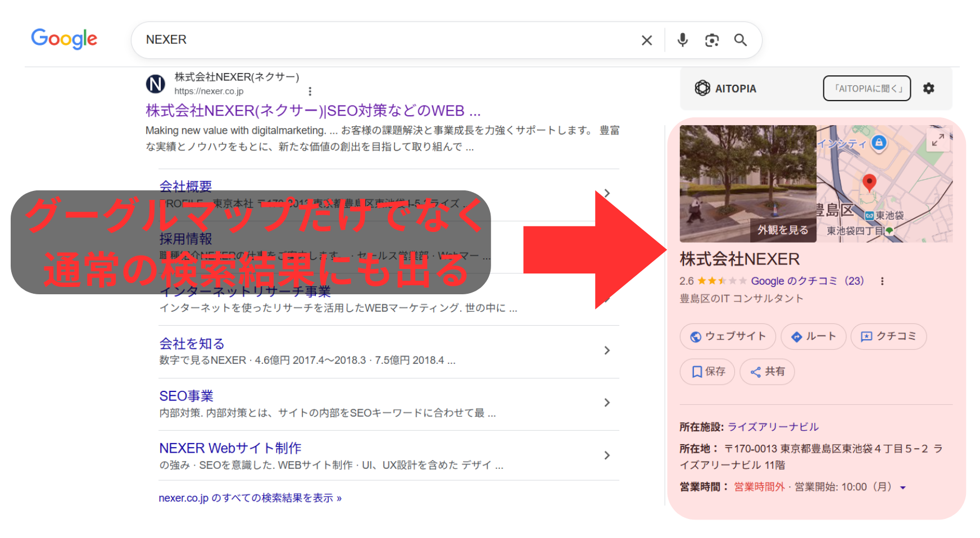This screenshot has width=980, height=538.
Task: Clear the NEXER query with the X icon
Action: (646, 40)
